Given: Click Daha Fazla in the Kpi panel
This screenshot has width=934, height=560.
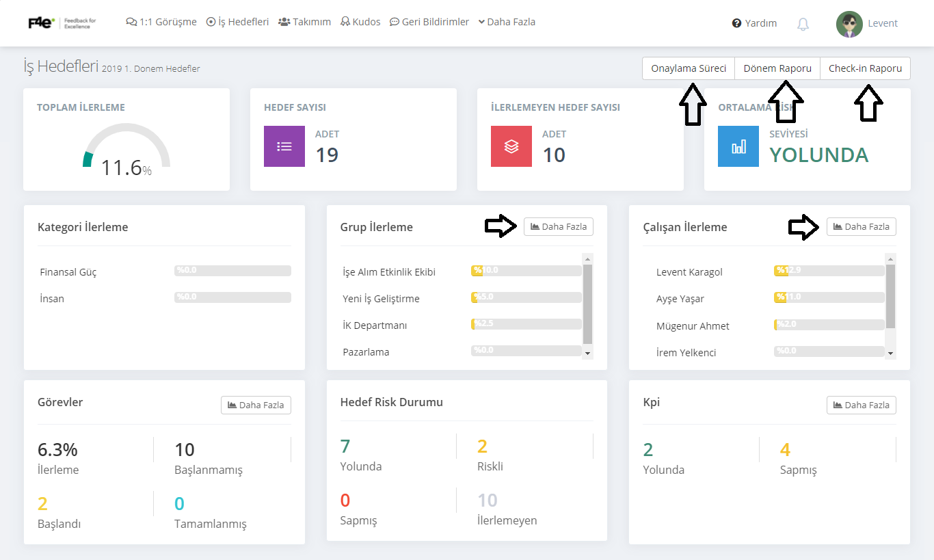Looking at the screenshot, I should click(x=862, y=405).
